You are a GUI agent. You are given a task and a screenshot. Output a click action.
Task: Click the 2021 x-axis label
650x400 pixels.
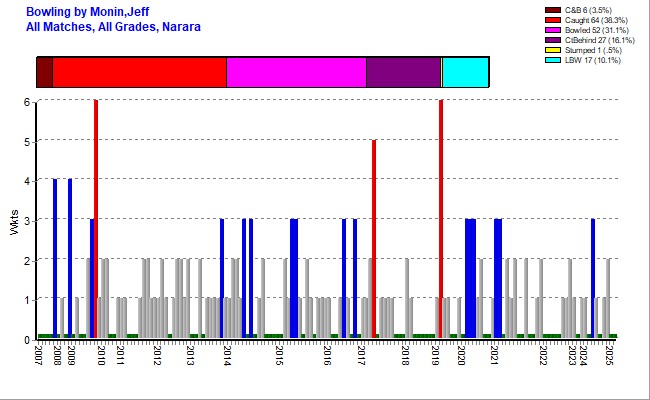tap(494, 356)
